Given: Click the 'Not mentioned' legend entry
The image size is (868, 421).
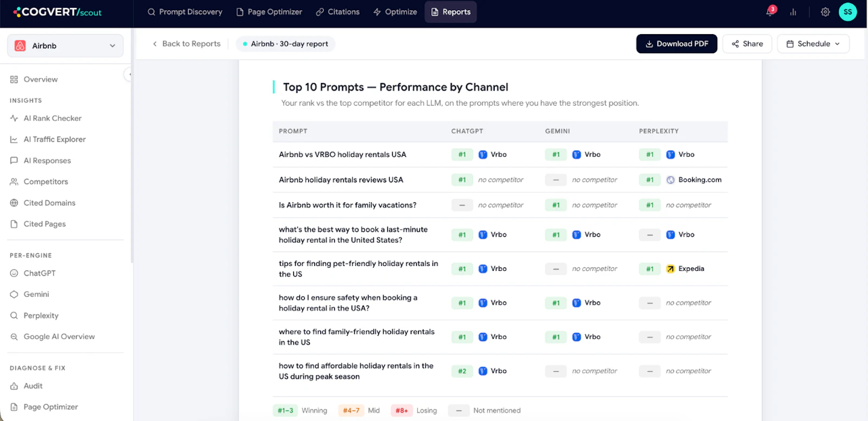Looking at the screenshot, I should coord(484,411).
